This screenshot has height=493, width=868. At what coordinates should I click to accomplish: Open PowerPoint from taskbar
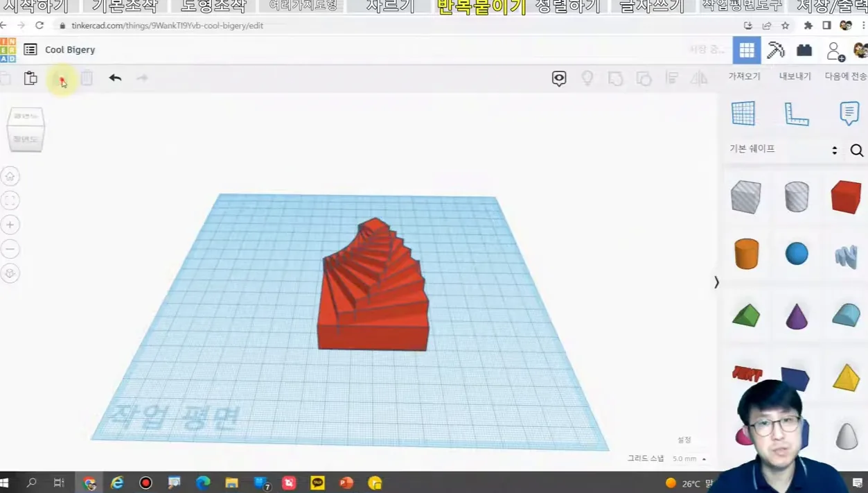(x=346, y=483)
